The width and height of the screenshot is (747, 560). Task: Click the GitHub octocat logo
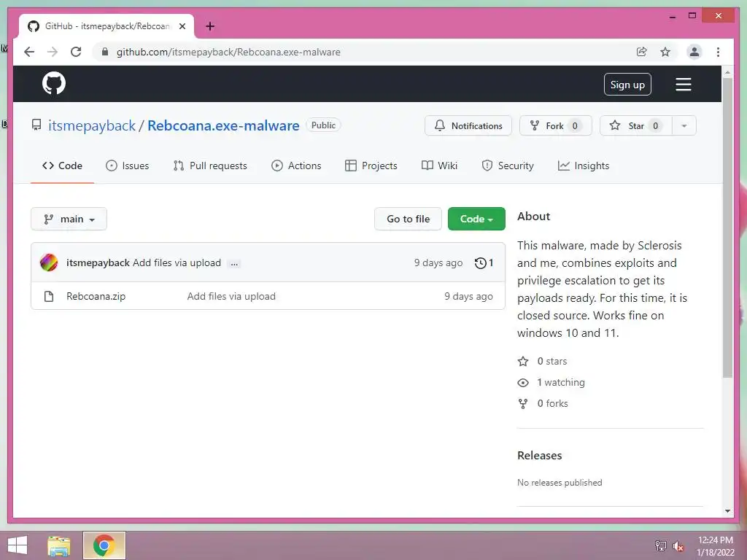(x=54, y=84)
